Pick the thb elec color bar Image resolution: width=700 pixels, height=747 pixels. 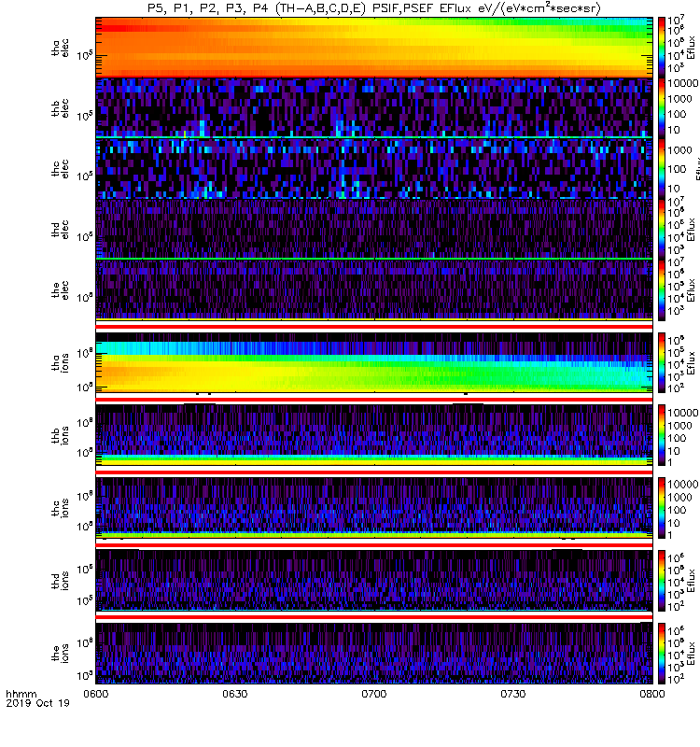662,107
